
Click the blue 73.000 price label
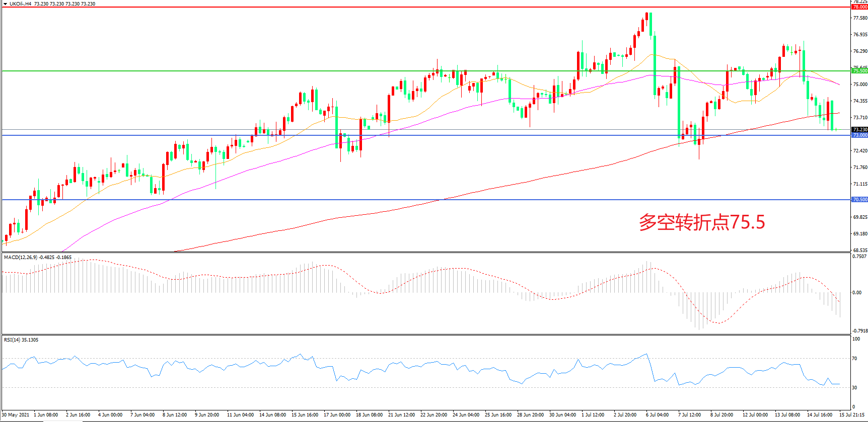pos(859,135)
